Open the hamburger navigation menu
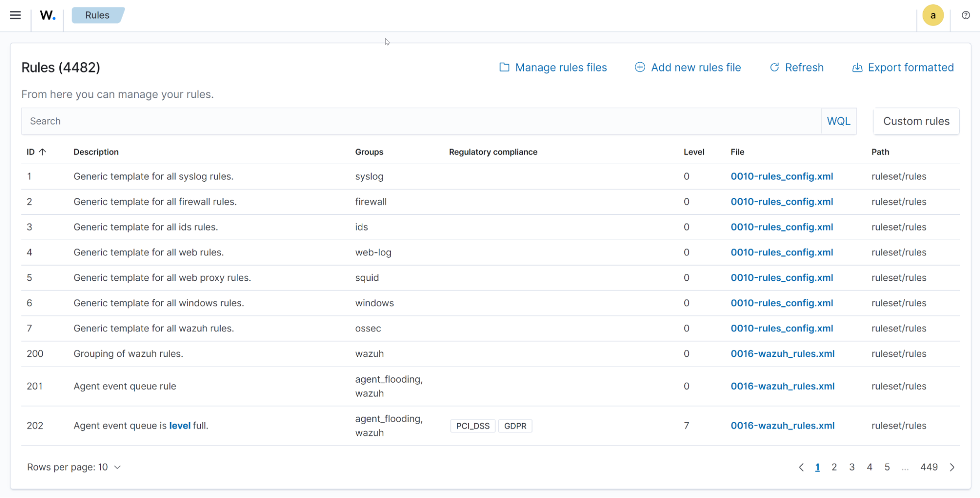 (x=15, y=15)
